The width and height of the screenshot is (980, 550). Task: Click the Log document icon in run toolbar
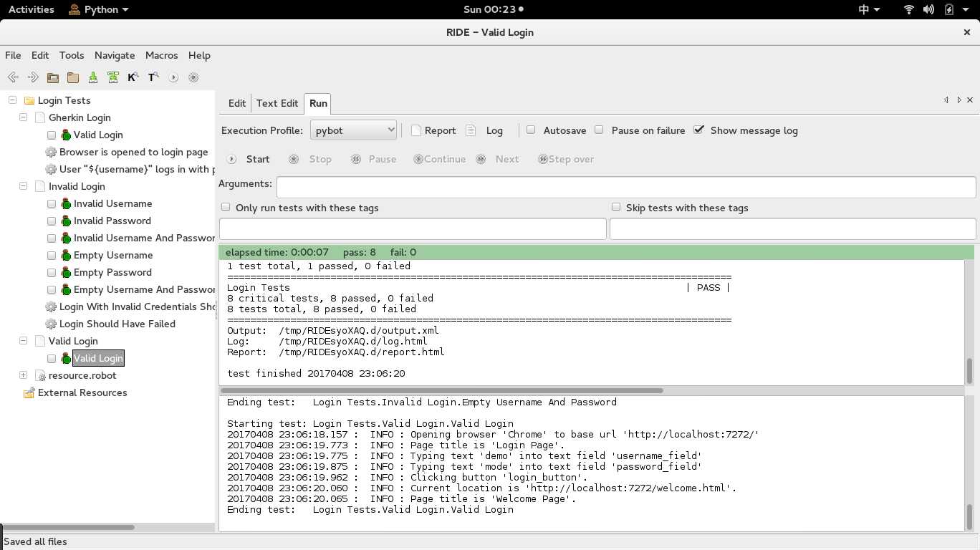pos(471,130)
